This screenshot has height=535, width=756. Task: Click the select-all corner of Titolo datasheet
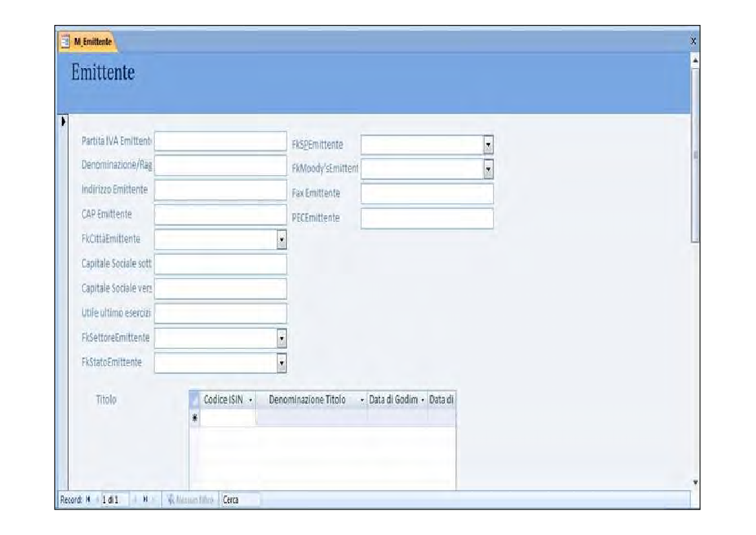[195, 400]
